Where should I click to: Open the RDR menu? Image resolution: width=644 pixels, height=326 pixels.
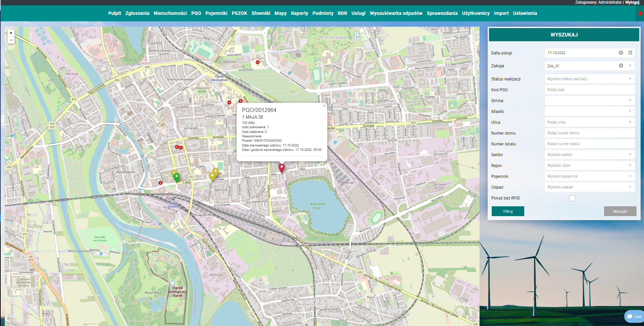pos(342,13)
